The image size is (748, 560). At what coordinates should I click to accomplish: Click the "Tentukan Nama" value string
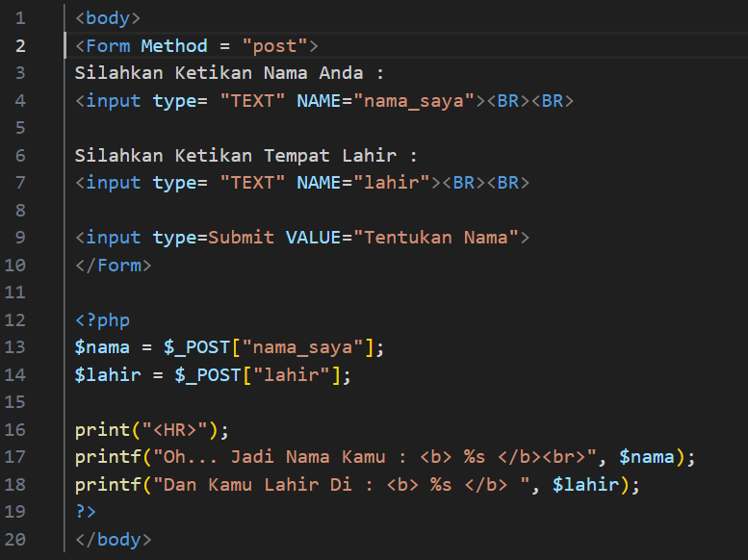(436, 238)
